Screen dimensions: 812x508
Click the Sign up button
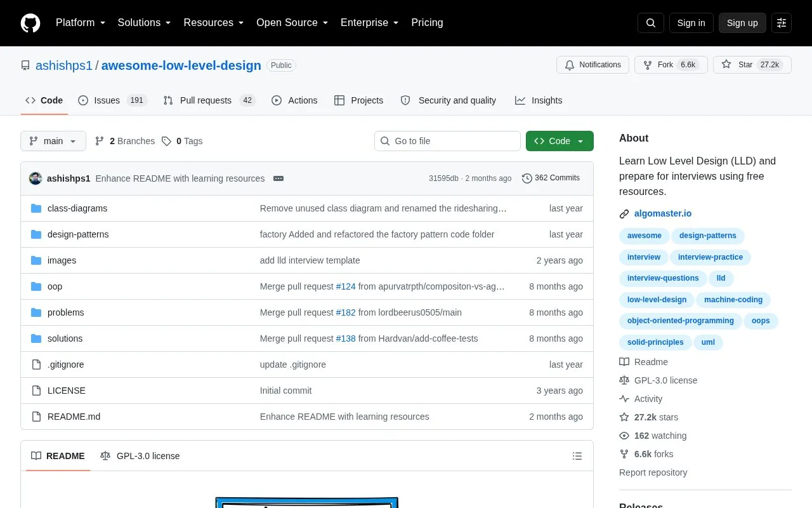(x=742, y=23)
